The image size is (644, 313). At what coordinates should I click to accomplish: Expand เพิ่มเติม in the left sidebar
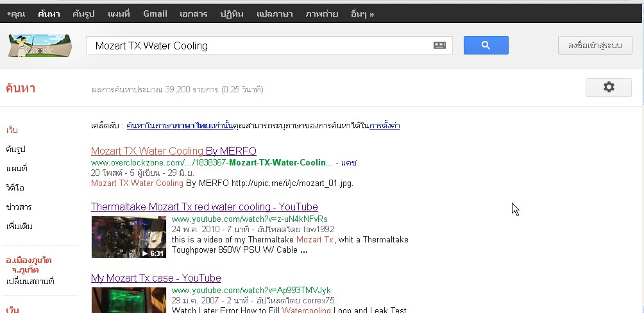(x=19, y=226)
